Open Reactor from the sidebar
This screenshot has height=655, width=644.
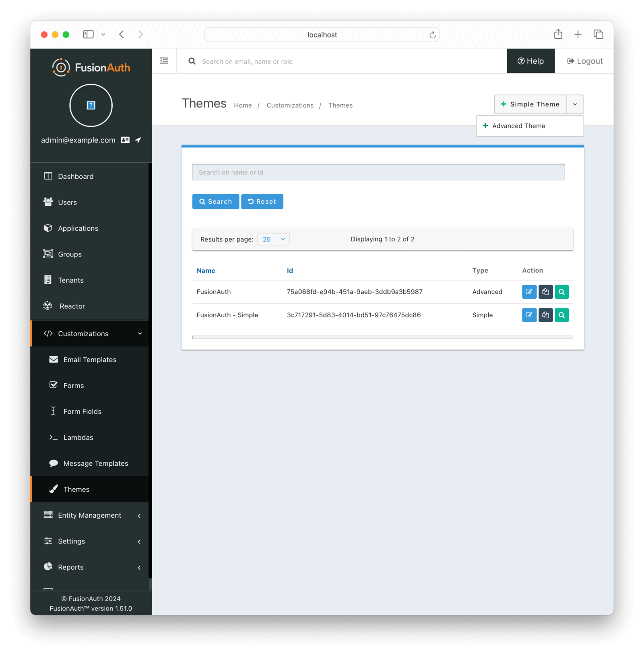tap(72, 306)
